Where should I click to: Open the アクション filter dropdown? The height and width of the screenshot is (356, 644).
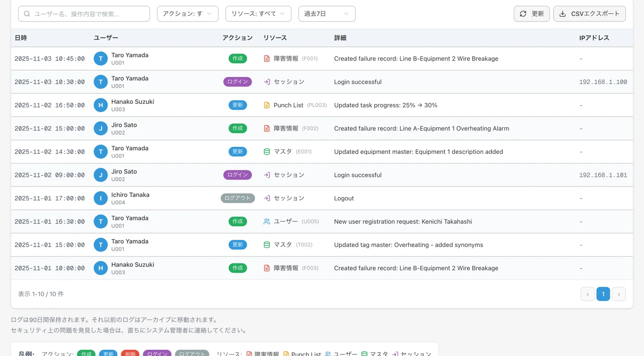point(188,14)
